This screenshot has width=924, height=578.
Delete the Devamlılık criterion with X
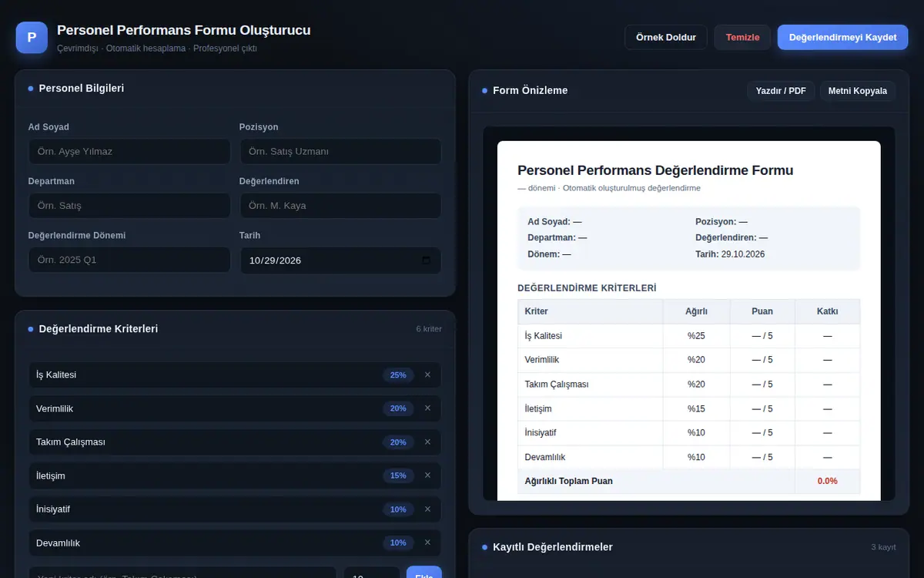click(427, 543)
